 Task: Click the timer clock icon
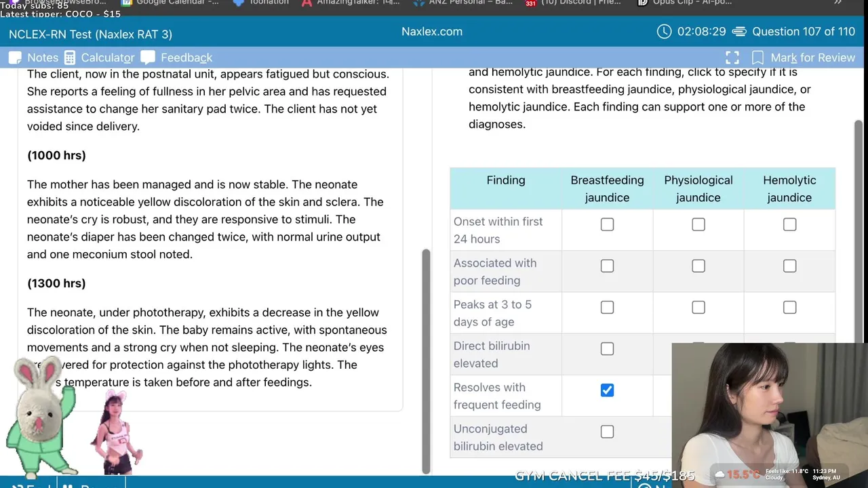pyautogui.click(x=665, y=32)
